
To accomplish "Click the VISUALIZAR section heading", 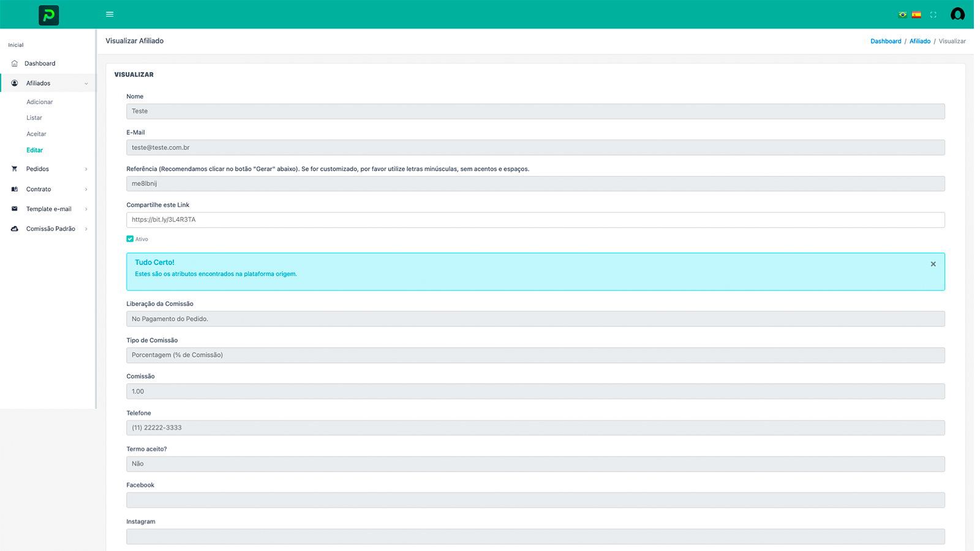I will 134,75.
